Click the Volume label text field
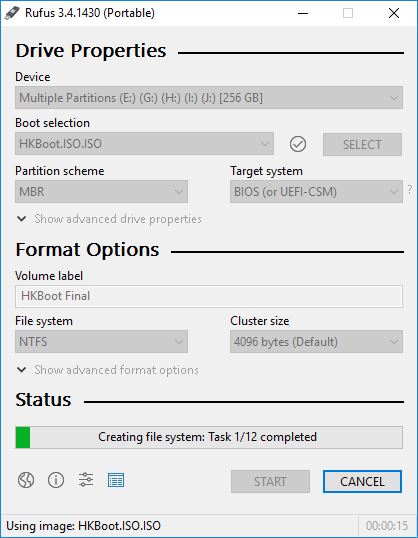 coord(209,296)
